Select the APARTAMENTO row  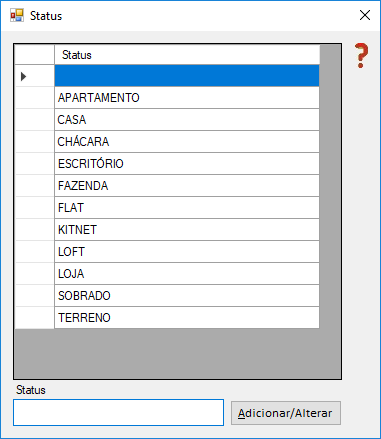187,98
